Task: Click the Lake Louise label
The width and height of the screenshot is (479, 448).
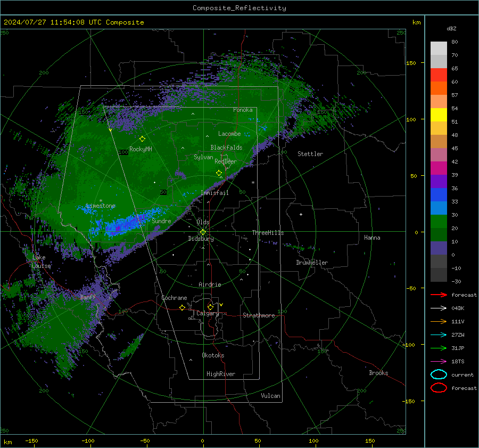Action: pyautogui.click(x=41, y=262)
